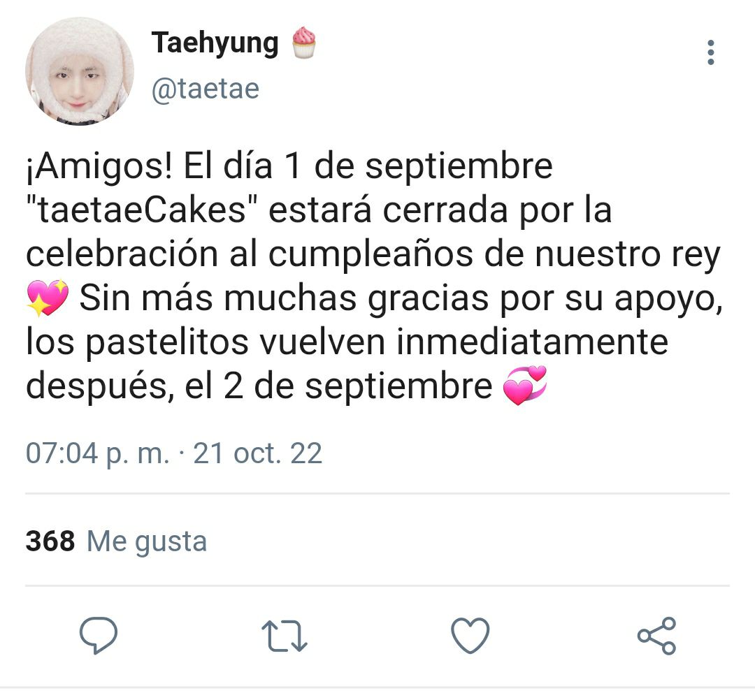The height and width of the screenshot is (700, 755).
Task: Retweet this post using the arrows icon
Action: pos(284,636)
